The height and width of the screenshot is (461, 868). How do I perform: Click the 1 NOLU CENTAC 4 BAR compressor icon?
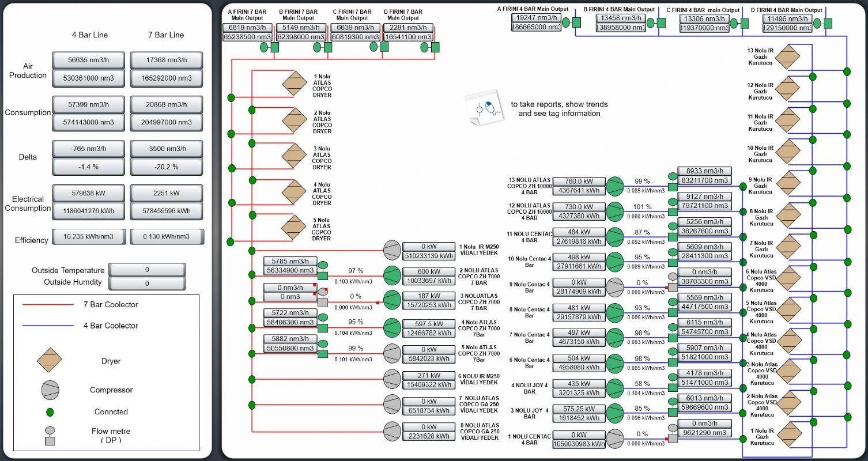point(614,438)
